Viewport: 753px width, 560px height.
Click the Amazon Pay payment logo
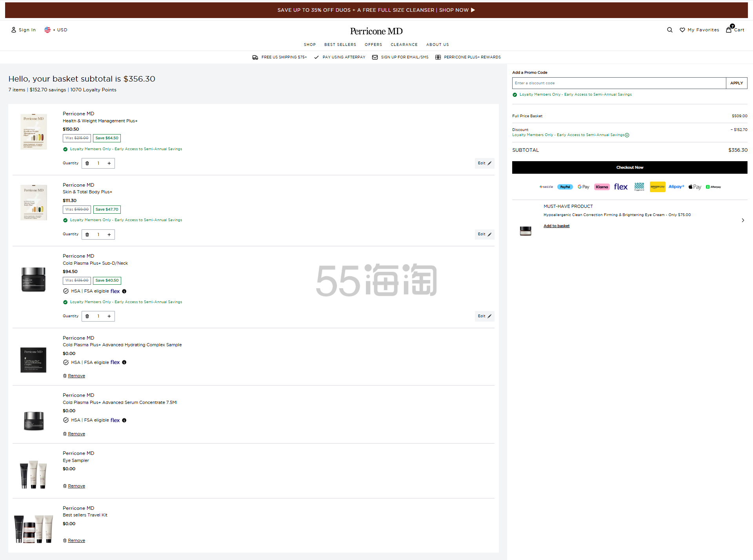(x=658, y=187)
